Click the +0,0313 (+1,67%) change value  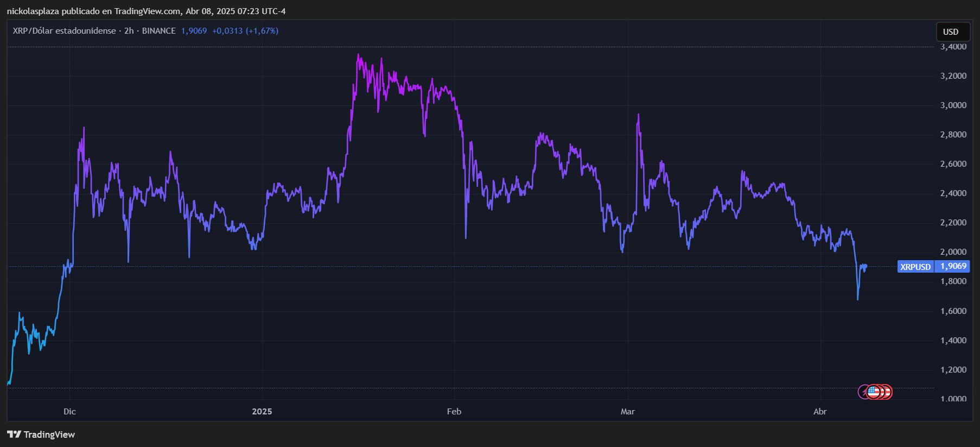[x=245, y=31]
